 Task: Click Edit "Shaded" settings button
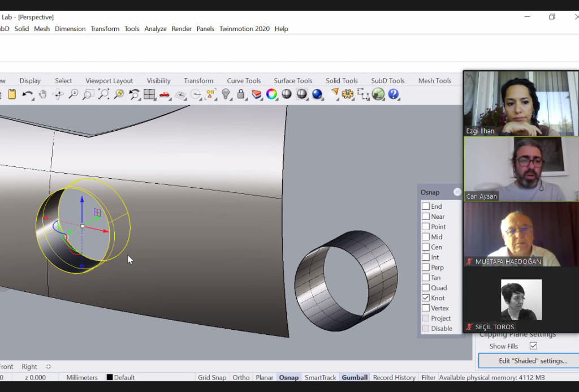click(532, 360)
